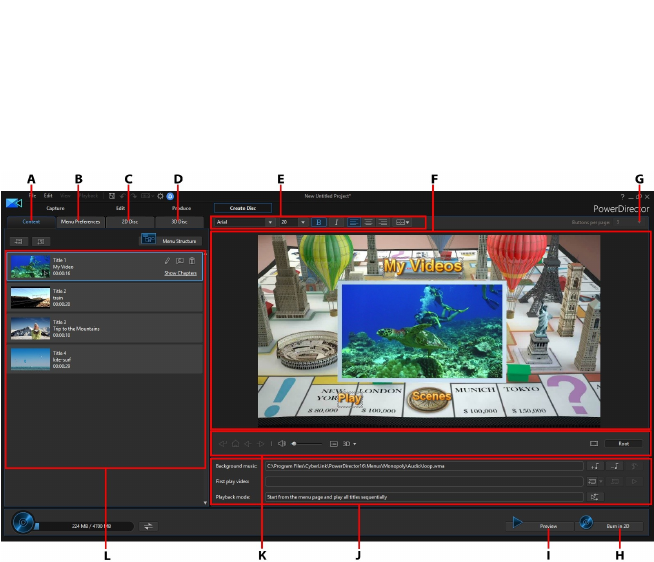
Task: Toggle italic text formatting
Action: tap(336, 222)
